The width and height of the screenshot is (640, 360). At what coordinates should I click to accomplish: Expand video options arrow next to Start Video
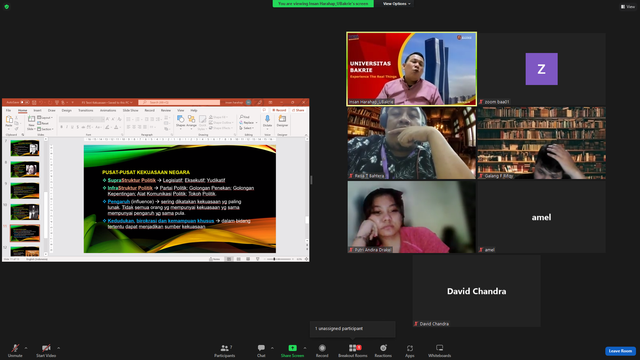58,348
